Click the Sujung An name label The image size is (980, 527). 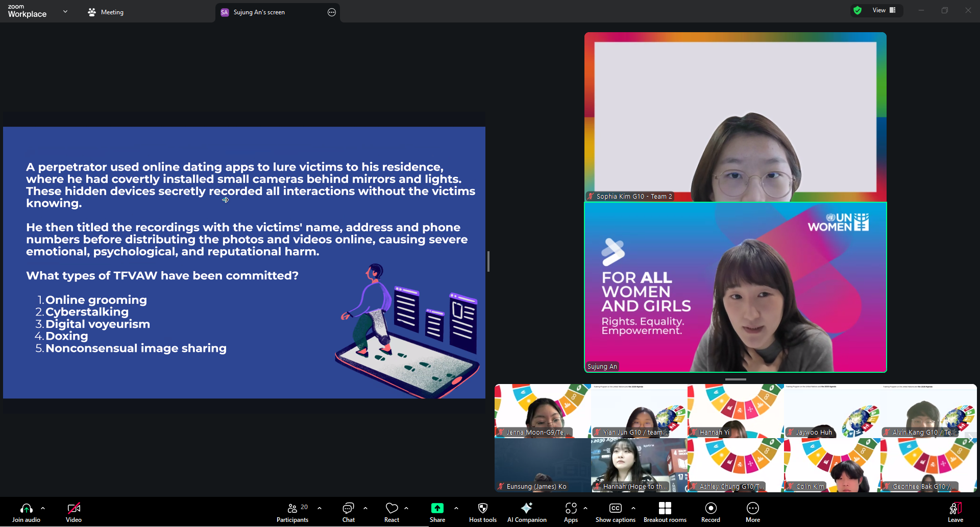click(x=602, y=367)
